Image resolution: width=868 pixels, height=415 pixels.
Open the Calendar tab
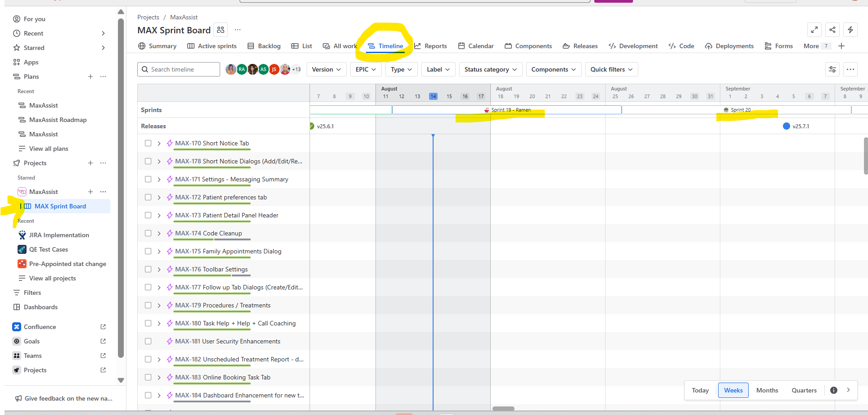click(x=476, y=46)
